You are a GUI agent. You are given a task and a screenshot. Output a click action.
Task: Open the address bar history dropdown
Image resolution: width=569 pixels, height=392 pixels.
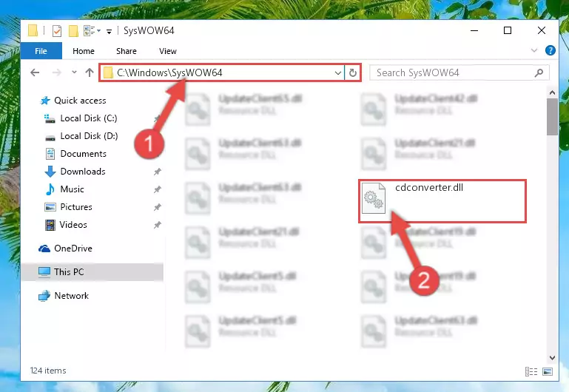click(338, 73)
